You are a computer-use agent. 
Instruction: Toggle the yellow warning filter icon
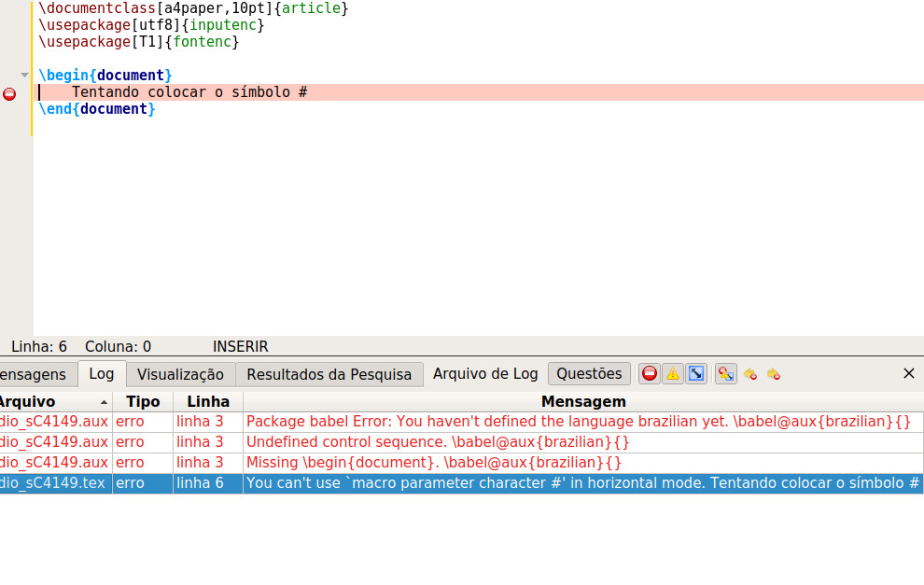(673, 374)
